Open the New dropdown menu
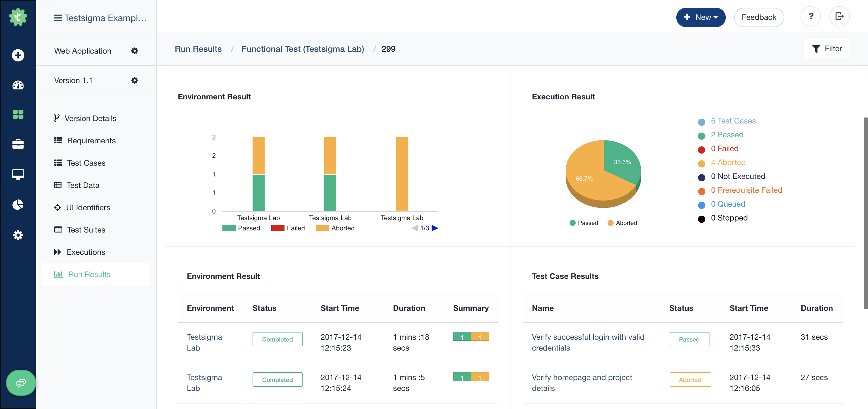Viewport: 868px width, 409px height. coord(701,17)
